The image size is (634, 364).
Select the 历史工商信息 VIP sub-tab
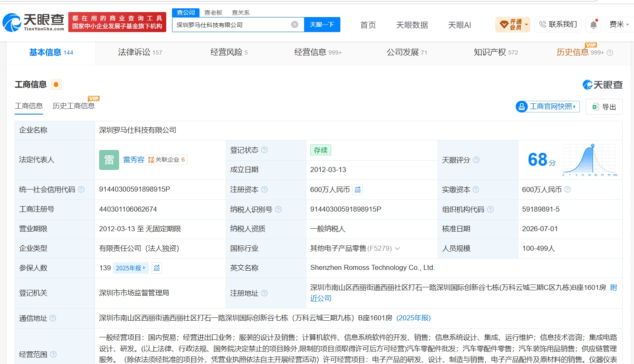(74, 106)
